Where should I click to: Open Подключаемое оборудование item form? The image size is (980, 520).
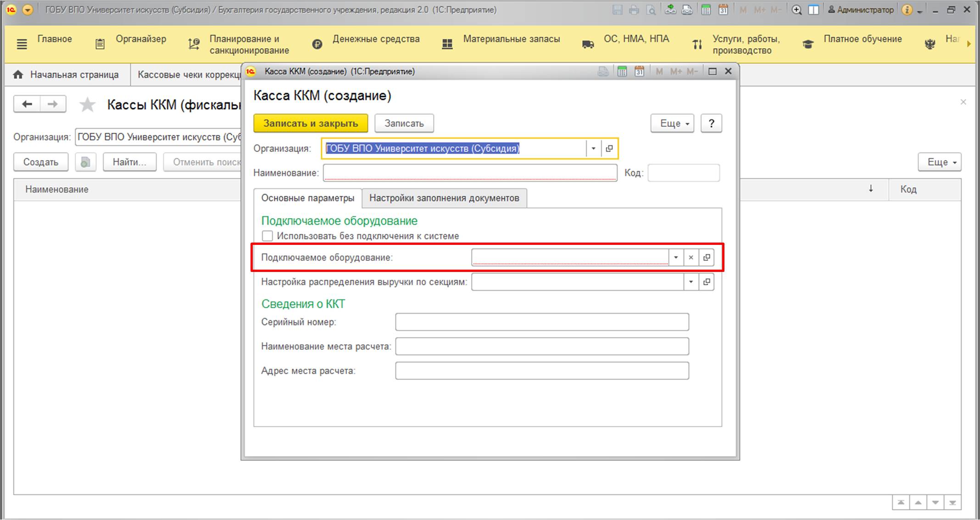coord(707,257)
